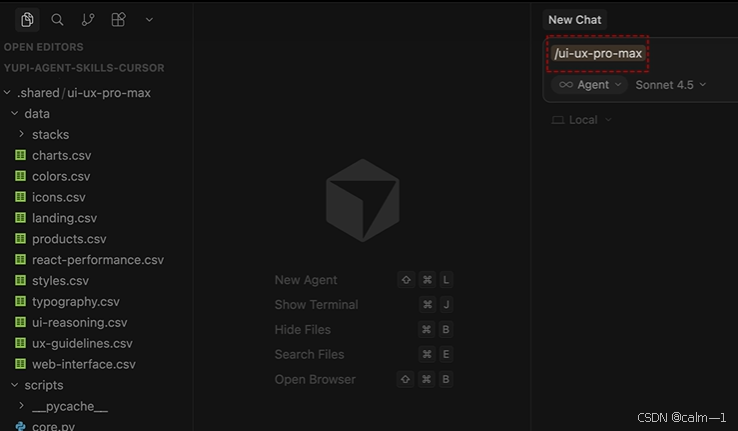Click the infinity icon beside Agent
This screenshot has height=431, width=738.
(566, 85)
